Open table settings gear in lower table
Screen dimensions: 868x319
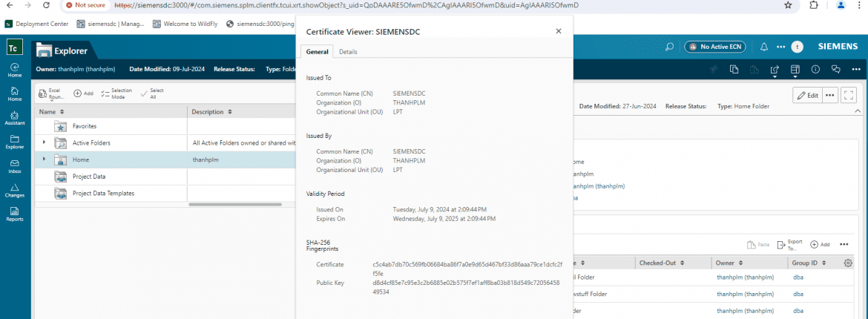[x=847, y=263]
